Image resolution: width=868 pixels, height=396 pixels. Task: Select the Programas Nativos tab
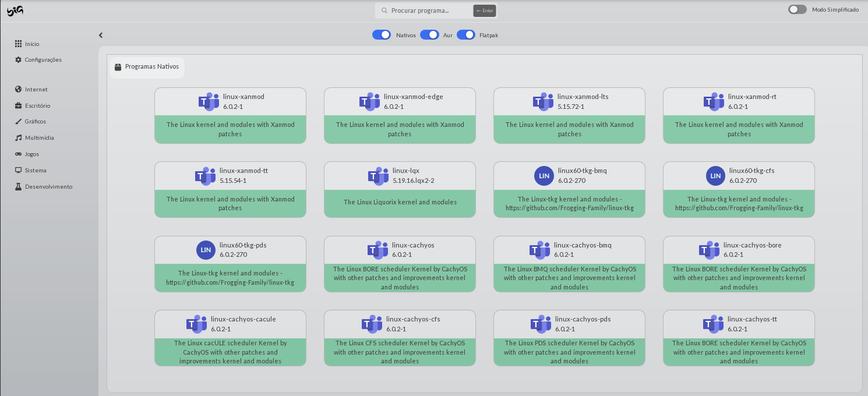click(x=147, y=67)
